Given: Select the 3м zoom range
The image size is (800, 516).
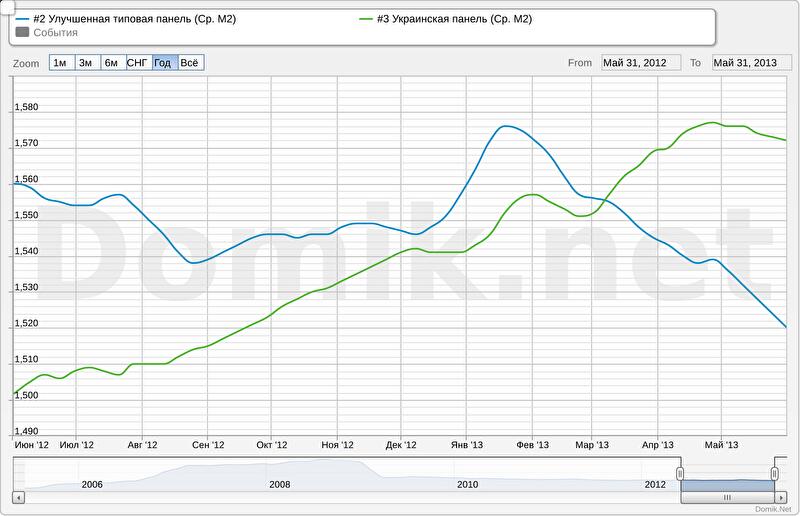Looking at the screenshot, I should pos(87,63).
